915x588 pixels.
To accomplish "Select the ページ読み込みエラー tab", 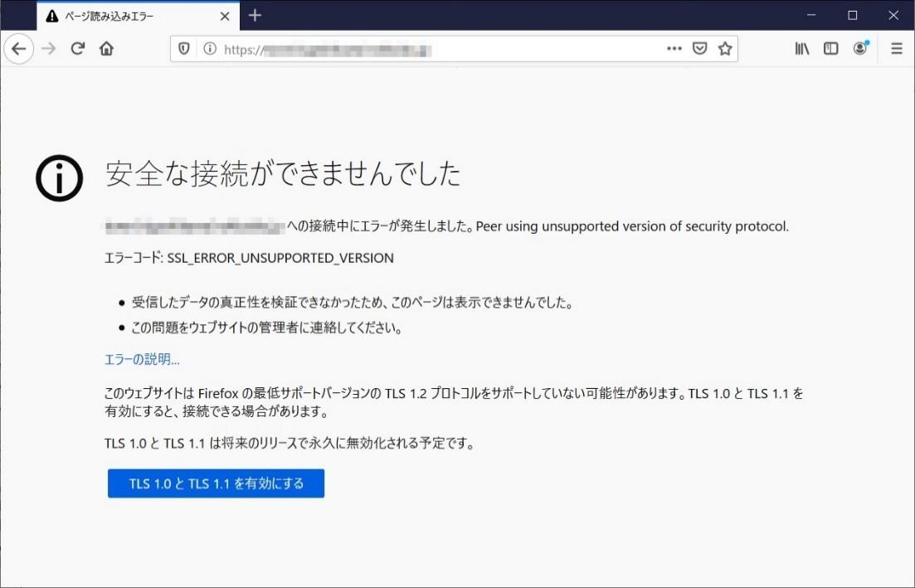I will click(124, 16).
